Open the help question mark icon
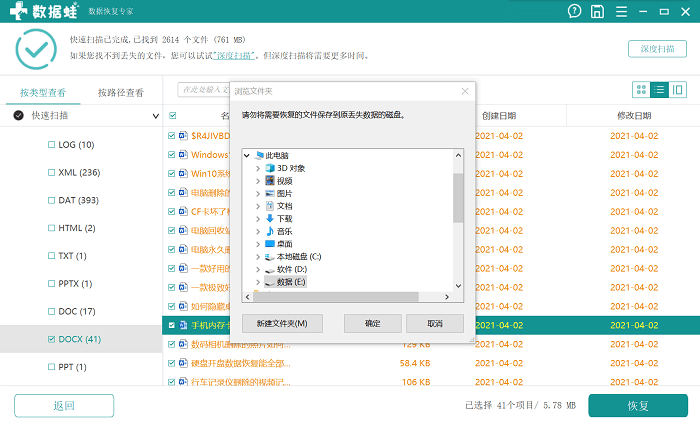This screenshot has width=700, height=429. tap(574, 11)
